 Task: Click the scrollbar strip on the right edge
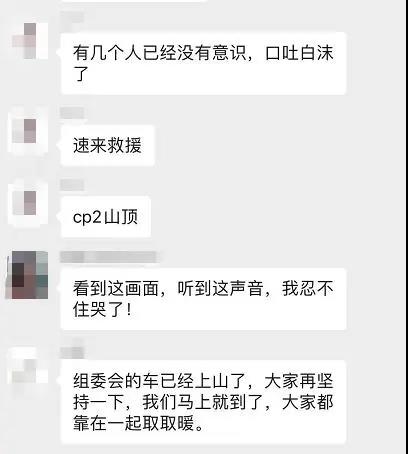(406, 227)
